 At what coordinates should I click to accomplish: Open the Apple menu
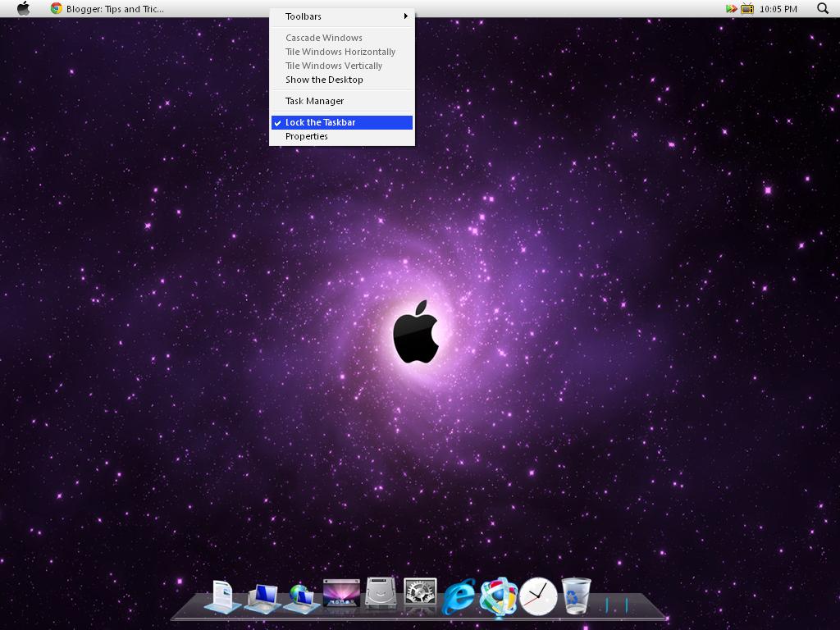[22, 8]
